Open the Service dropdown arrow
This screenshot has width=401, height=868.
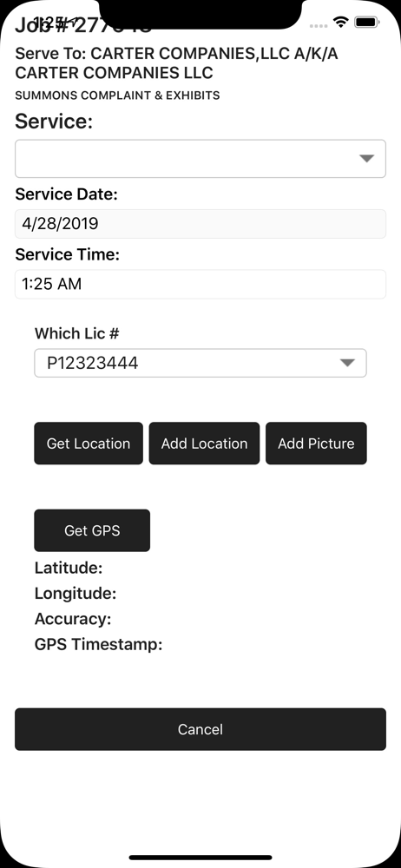point(366,158)
